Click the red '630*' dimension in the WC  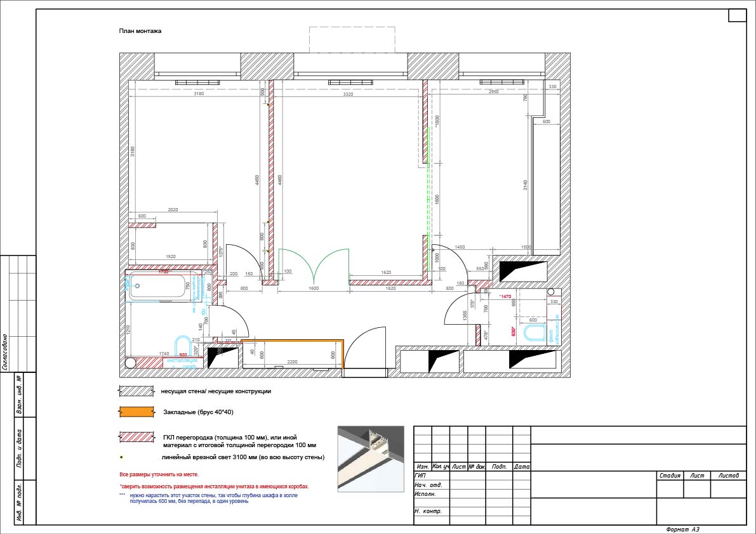[x=514, y=331]
